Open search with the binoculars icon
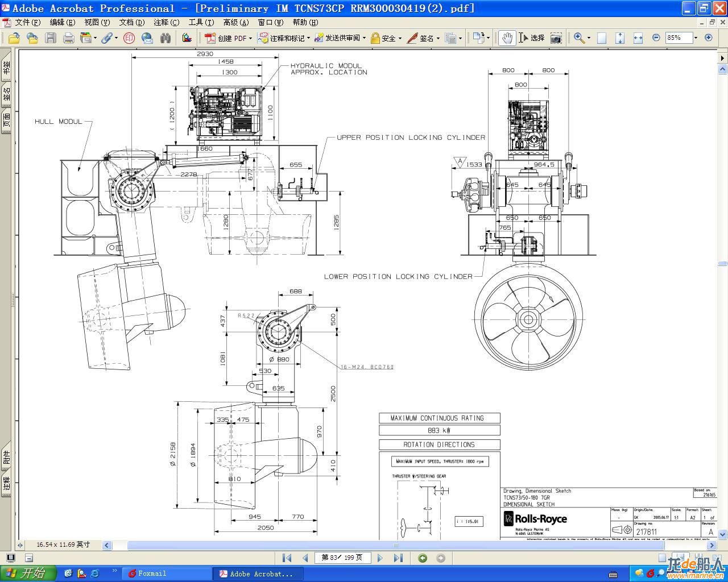The width and height of the screenshot is (728, 582). click(166, 38)
